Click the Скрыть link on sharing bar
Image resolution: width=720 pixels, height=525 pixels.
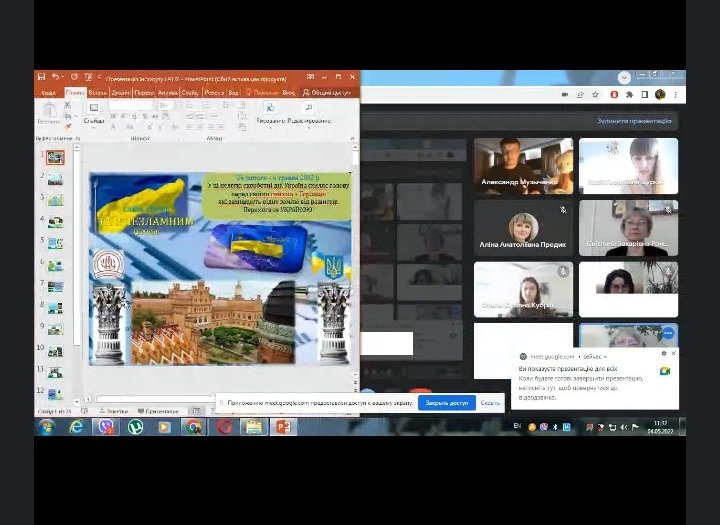click(x=489, y=403)
